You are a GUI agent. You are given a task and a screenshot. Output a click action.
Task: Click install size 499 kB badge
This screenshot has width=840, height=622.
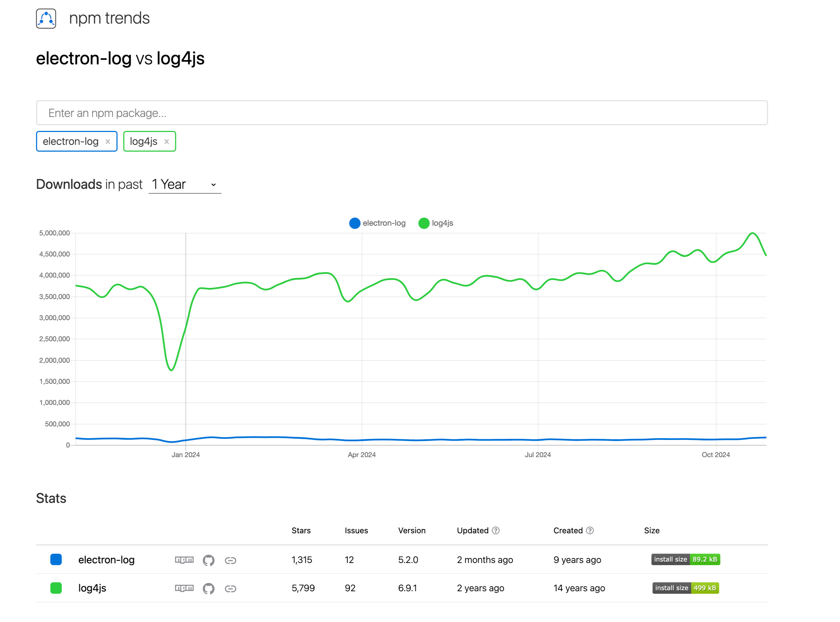pos(686,588)
